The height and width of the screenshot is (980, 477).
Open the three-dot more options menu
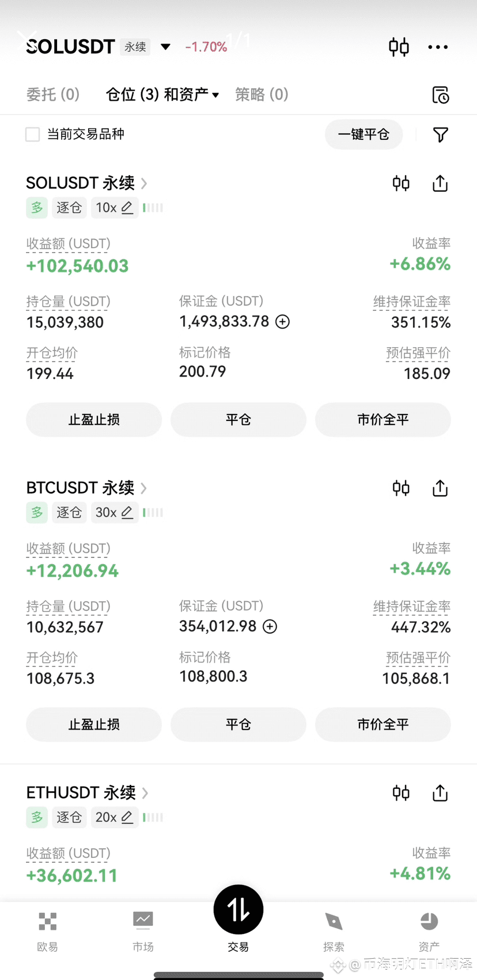pyautogui.click(x=438, y=47)
